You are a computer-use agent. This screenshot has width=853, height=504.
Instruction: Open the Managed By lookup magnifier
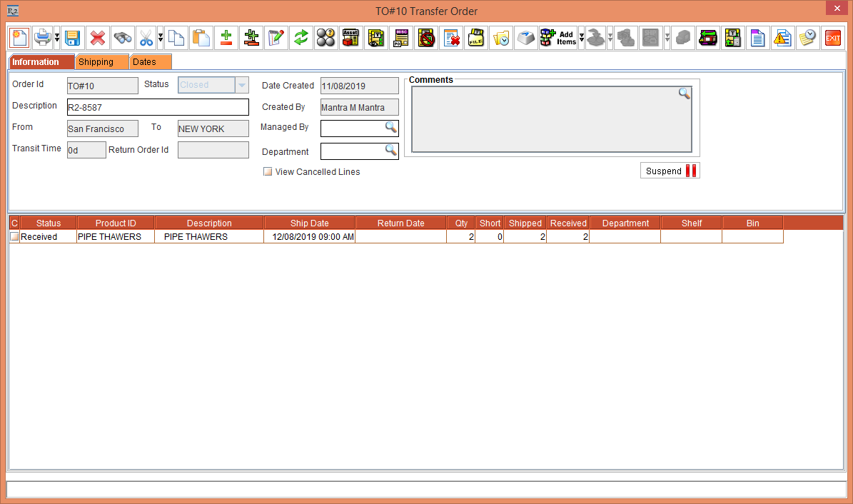pos(391,128)
